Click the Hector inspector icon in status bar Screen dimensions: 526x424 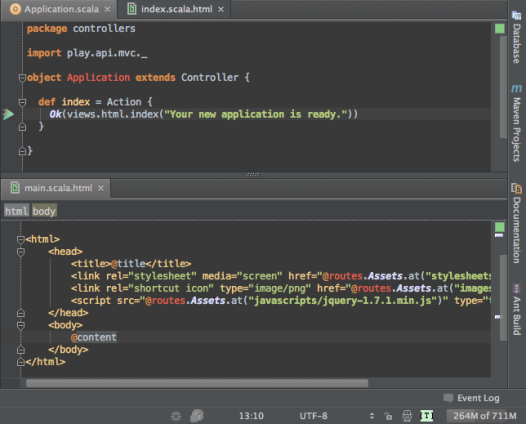[407, 416]
